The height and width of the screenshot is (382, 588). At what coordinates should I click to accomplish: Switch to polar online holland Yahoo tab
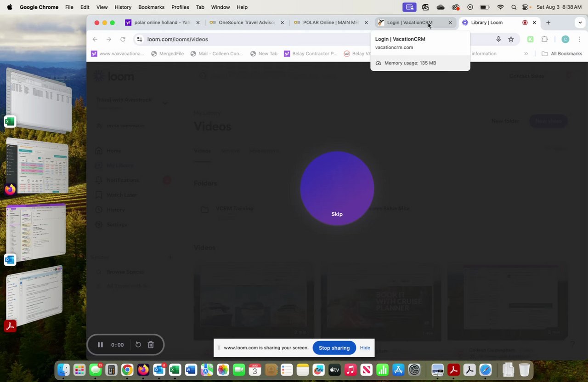click(162, 23)
